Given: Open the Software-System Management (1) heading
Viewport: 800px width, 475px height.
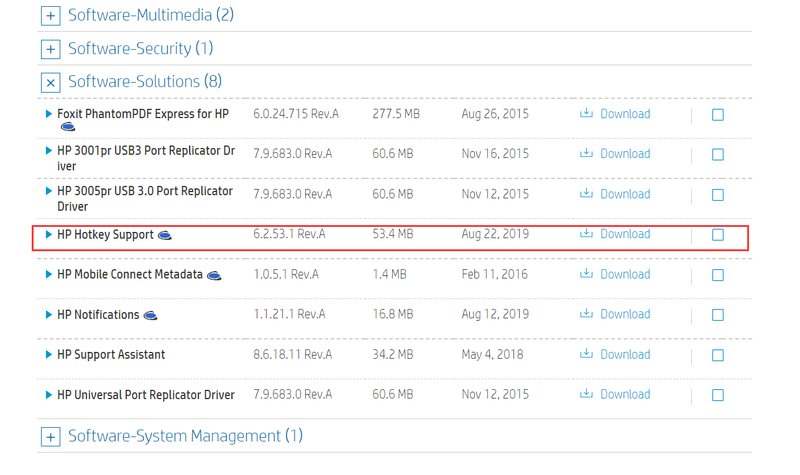Looking at the screenshot, I should [185, 436].
